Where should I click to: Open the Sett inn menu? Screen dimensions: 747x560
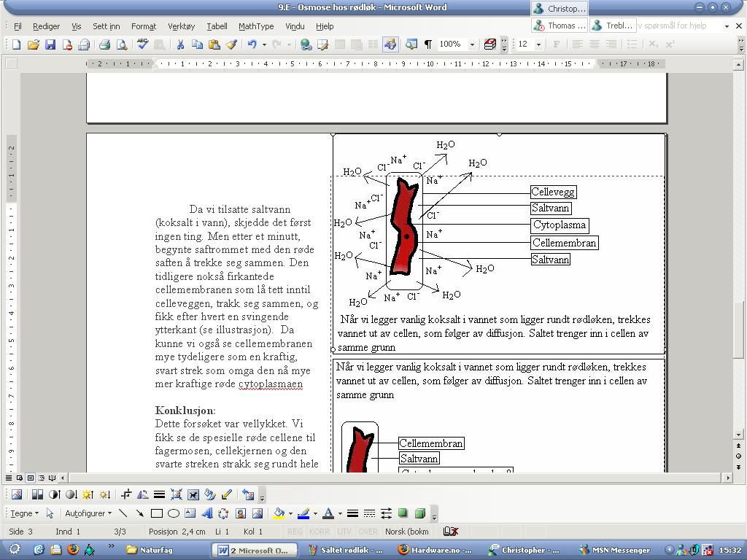(107, 26)
